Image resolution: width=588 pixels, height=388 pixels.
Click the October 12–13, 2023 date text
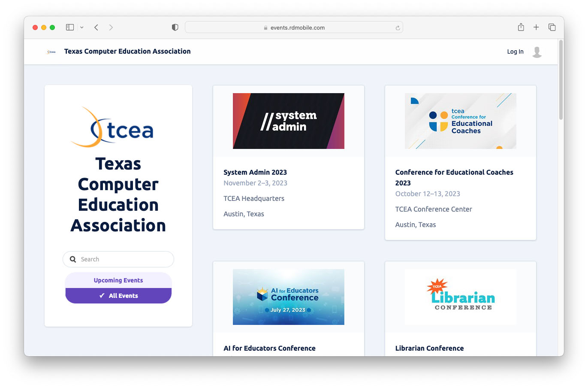point(428,194)
